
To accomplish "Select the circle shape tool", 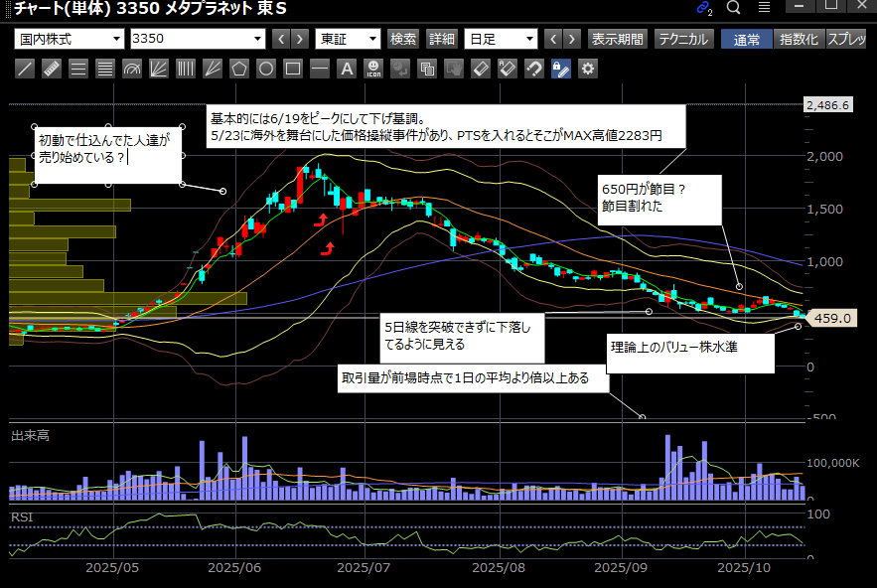I will [x=266, y=69].
